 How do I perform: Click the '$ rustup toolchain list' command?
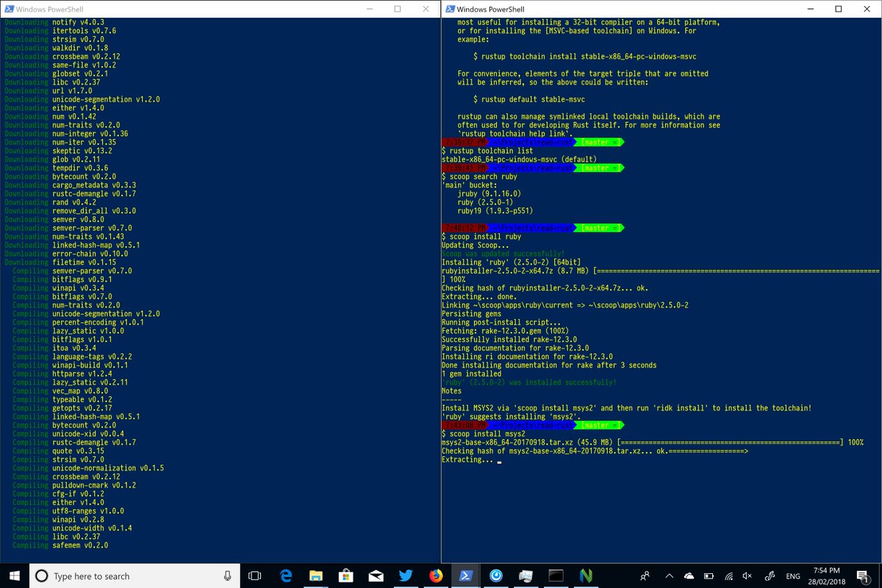tap(487, 151)
